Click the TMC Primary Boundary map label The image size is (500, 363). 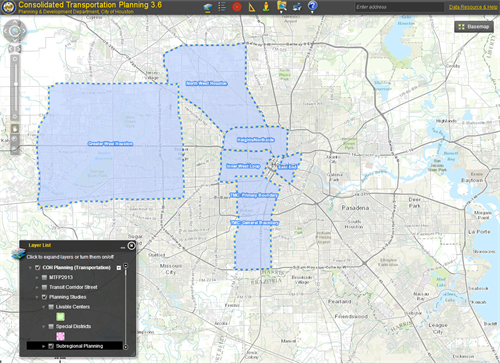point(254,195)
